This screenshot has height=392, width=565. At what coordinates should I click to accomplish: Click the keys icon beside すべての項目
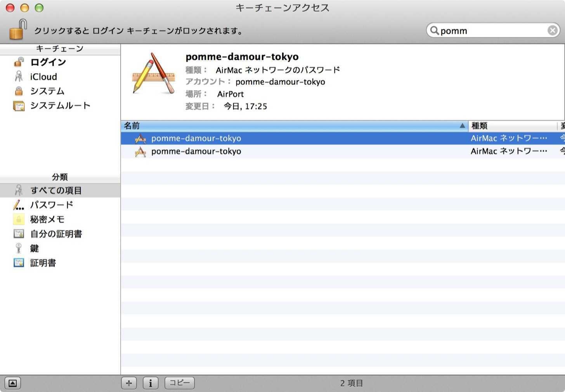19,190
